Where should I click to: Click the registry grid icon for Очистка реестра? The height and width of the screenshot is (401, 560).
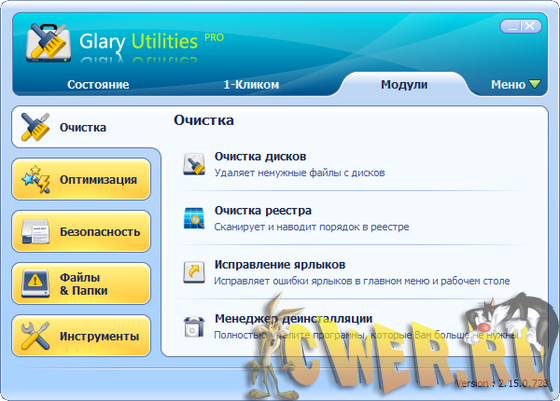[194, 218]
